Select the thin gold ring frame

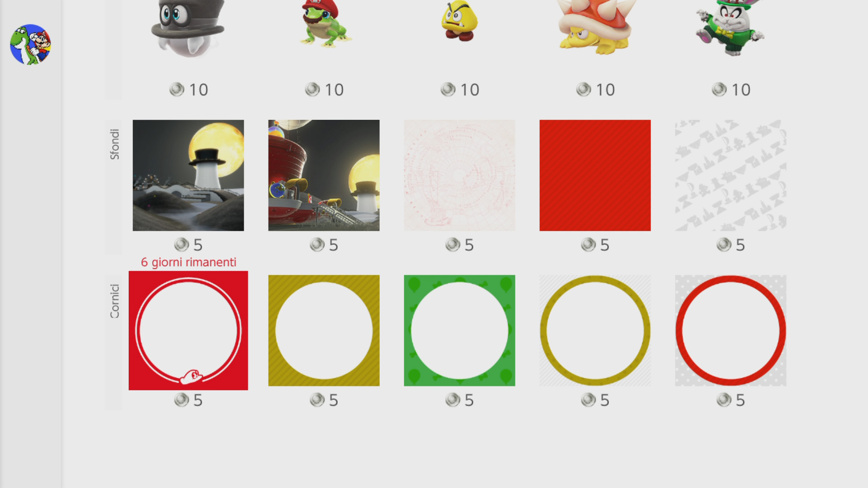tap(595, 330)
